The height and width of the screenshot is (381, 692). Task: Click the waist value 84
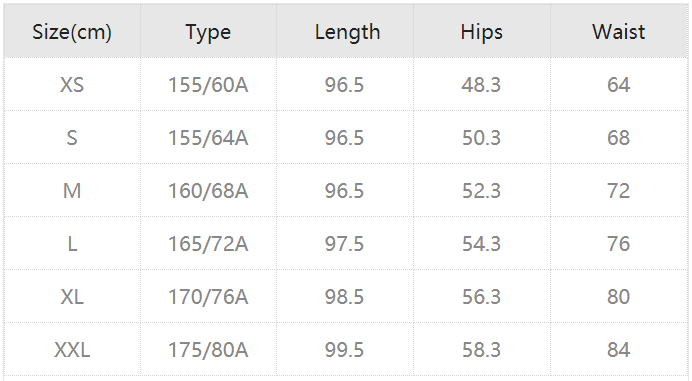point(618,350)
